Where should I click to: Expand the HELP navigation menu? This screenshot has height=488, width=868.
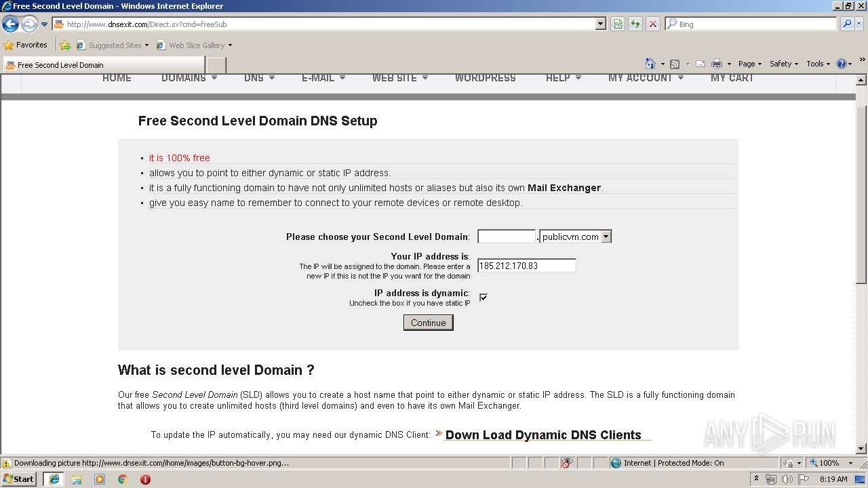click(564, 78)
